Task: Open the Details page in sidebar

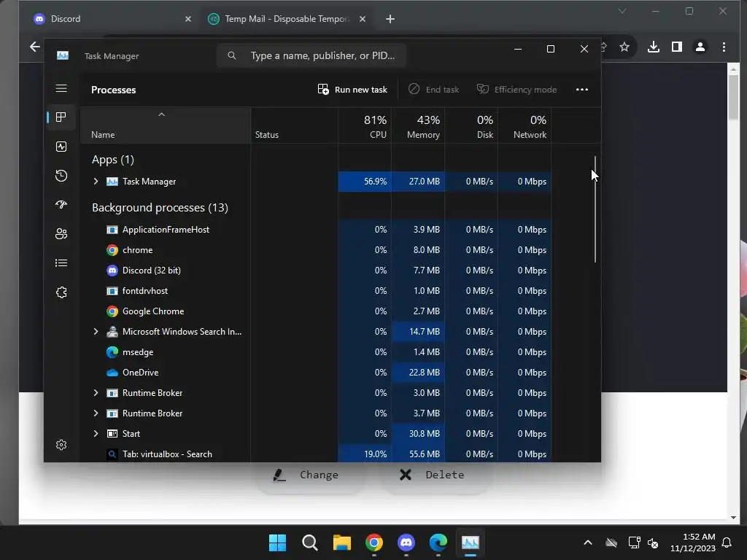Action: pos(61,262)
